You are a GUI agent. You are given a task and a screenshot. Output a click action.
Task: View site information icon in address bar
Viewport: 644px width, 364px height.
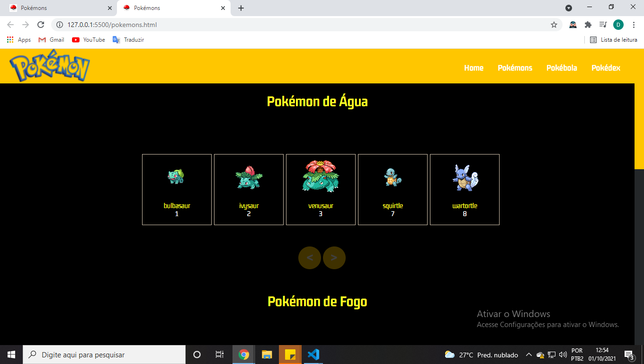pyautogui.click(x=60, y=25)
